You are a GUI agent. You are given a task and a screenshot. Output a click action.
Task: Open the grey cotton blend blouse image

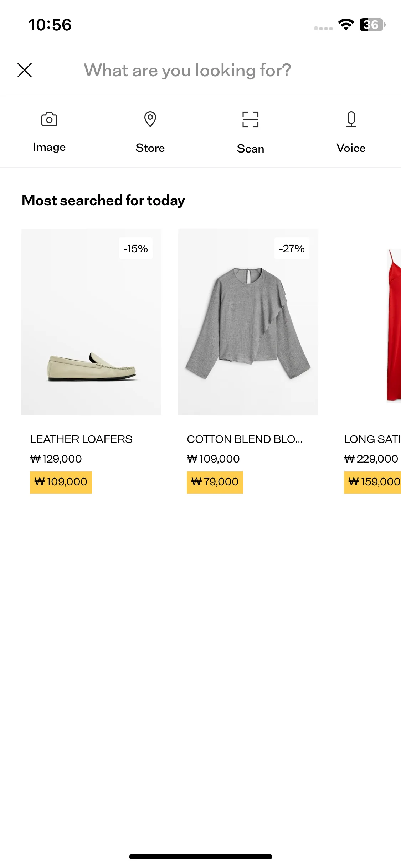click(248, 322)
